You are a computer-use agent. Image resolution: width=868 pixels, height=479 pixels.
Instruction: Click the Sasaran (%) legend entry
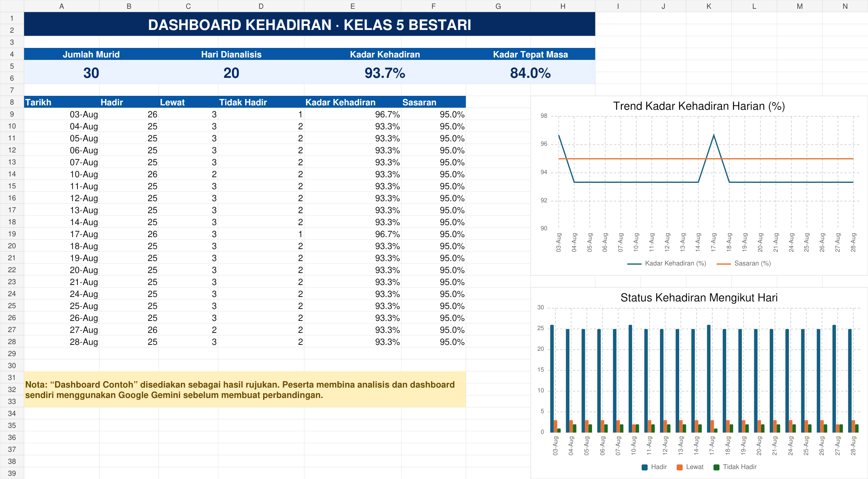click(x=744, y=263)
